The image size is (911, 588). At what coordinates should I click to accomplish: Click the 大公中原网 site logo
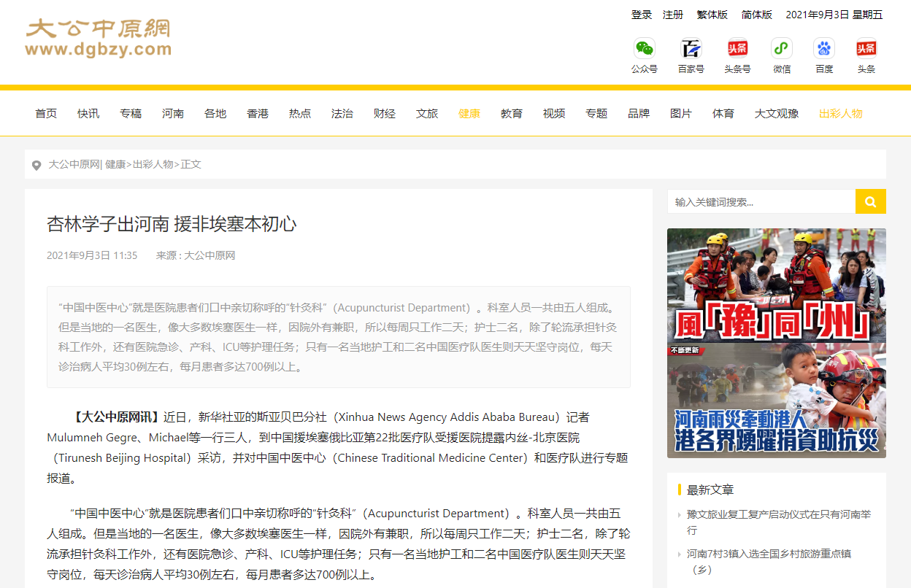pyautogui.click(x=98, y=38)
